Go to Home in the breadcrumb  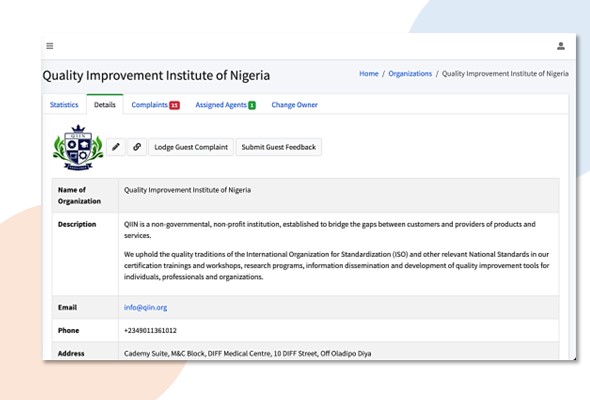pos(369,73)
